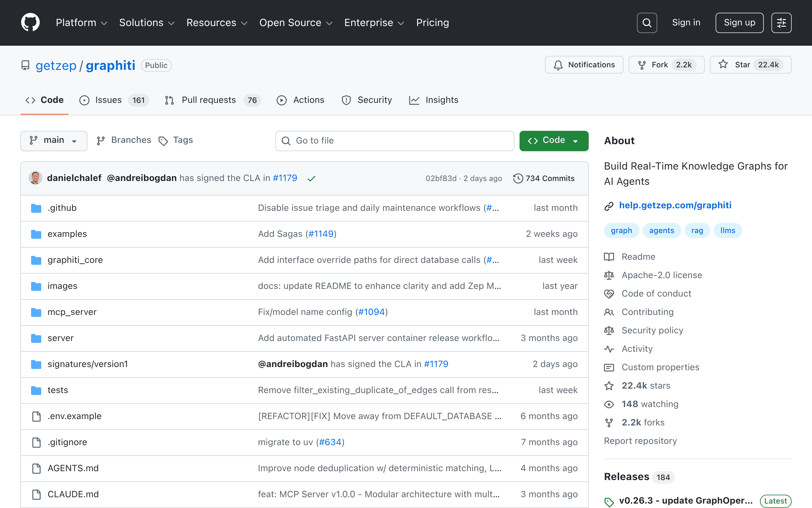Screen dimensions: 812x508
Task: Open the Actions tab
Action: coord(300,100)
